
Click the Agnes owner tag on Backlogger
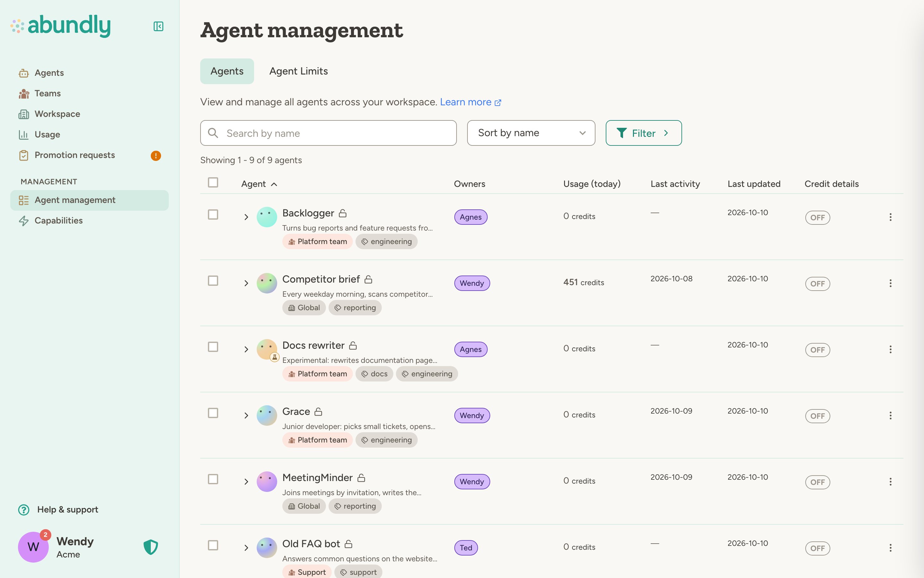470,217
